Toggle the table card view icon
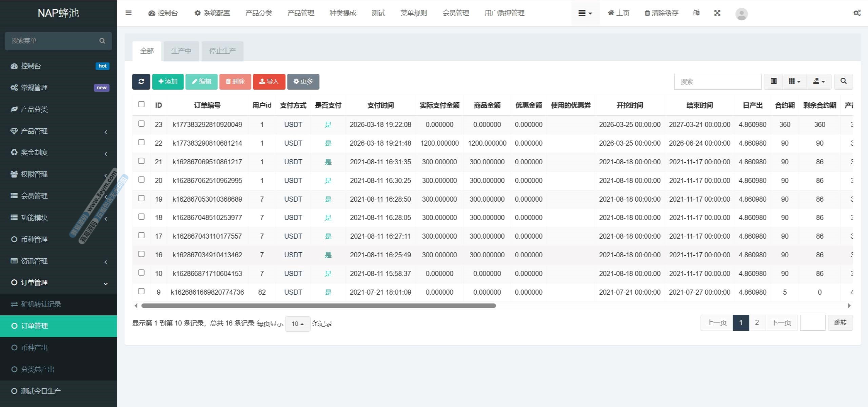The height and width of the screenshot is (407, 868). click(774, 81)
